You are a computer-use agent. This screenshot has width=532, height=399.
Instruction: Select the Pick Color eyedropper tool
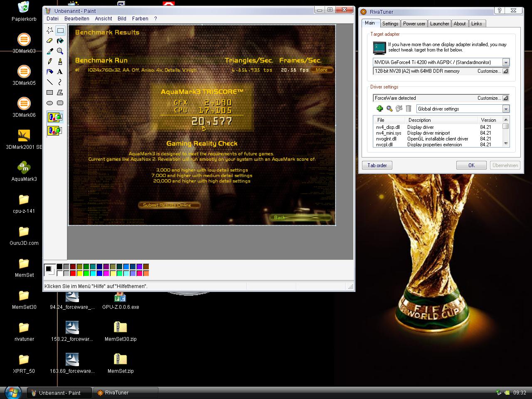[50, 51]
